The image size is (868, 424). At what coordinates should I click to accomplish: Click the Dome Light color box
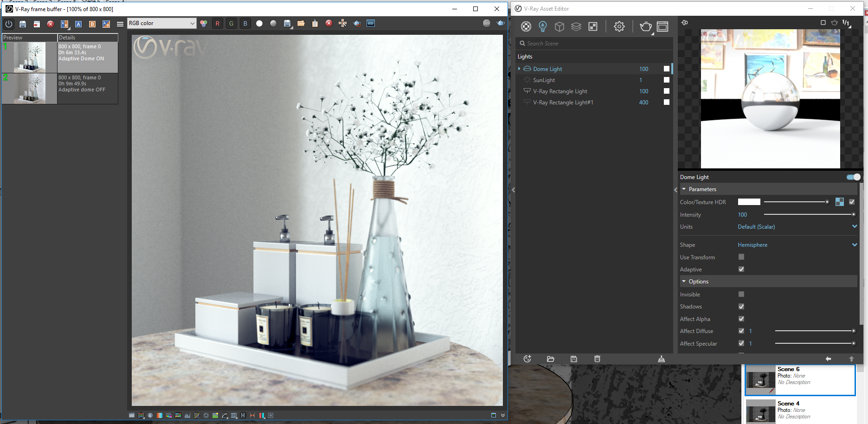(667, 69)
